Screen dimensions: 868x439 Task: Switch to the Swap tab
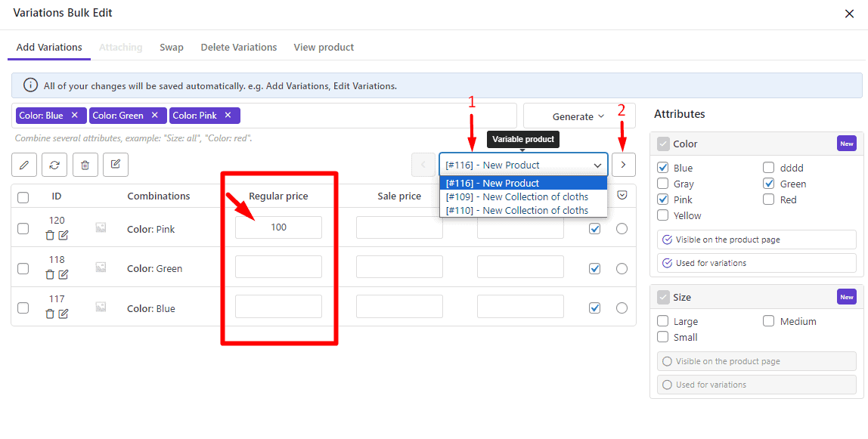pos(172,47)
